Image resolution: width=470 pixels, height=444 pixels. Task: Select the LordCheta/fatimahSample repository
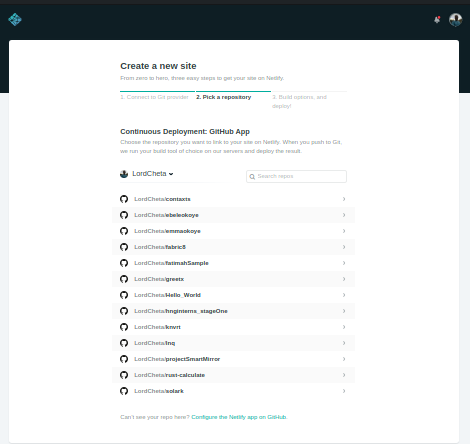233,263
